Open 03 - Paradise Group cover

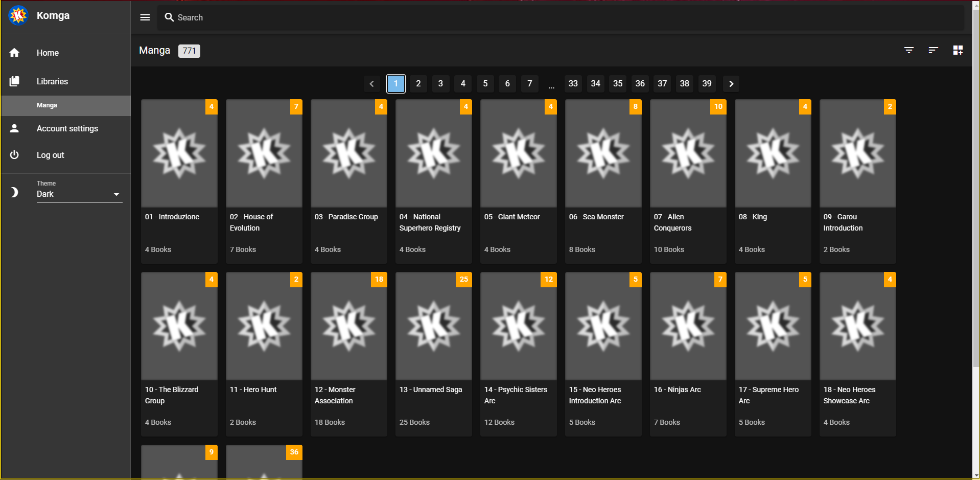point(349,153)
